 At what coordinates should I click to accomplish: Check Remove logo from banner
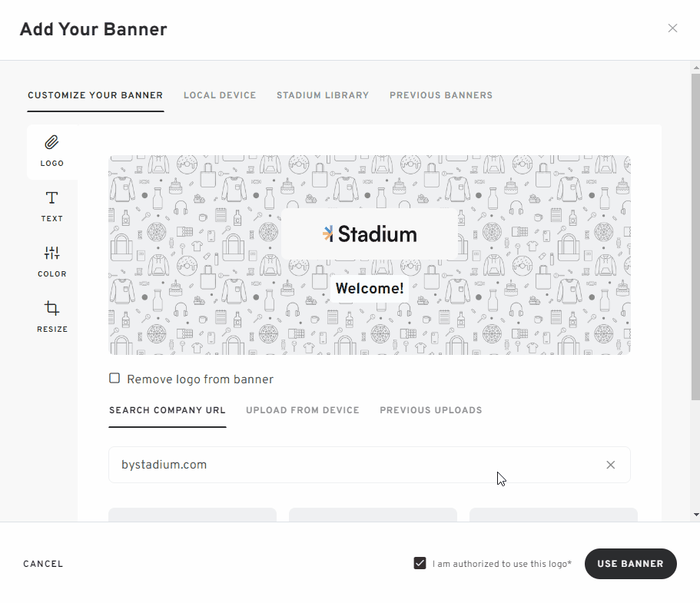point(114,379)
